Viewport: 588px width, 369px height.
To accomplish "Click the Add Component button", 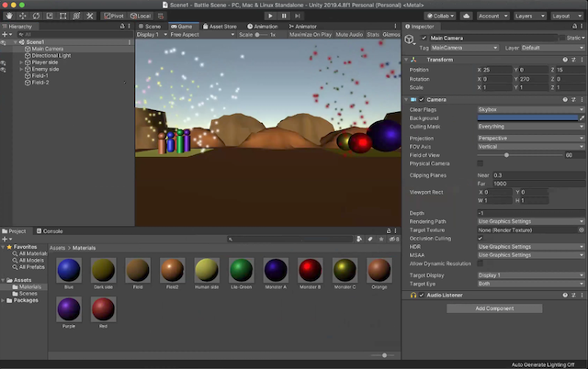I will tap(494, 308).
